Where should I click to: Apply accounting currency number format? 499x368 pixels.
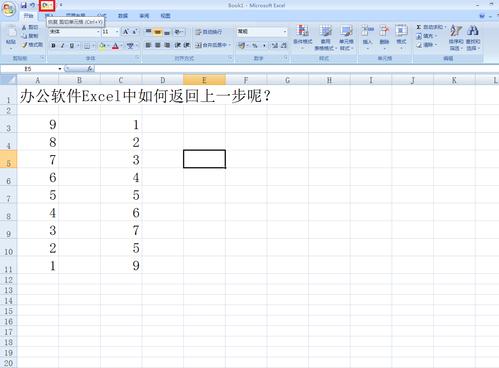tap(242, 45)
